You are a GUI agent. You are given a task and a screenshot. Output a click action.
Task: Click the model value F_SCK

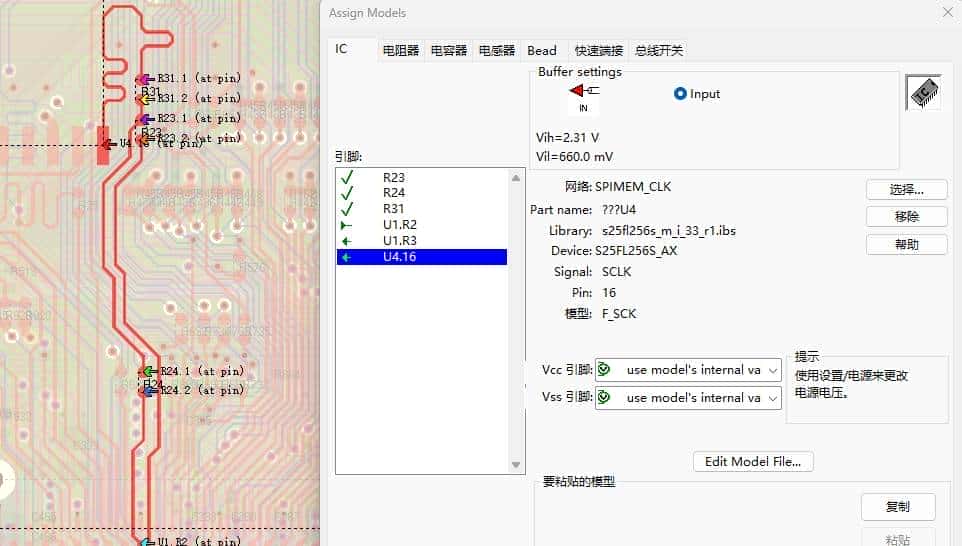coord(619,313)
